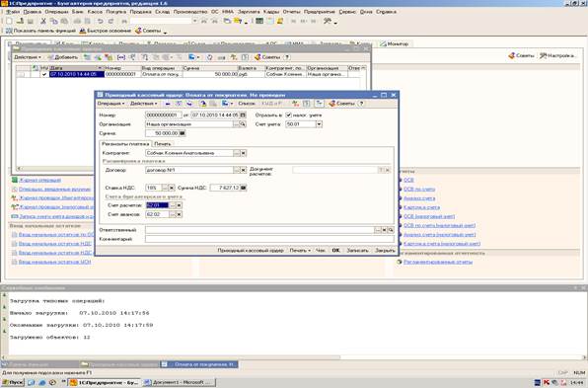Click the OK button in cash order
The height and width of the screenshot is (388, 588).
(335, 251)
